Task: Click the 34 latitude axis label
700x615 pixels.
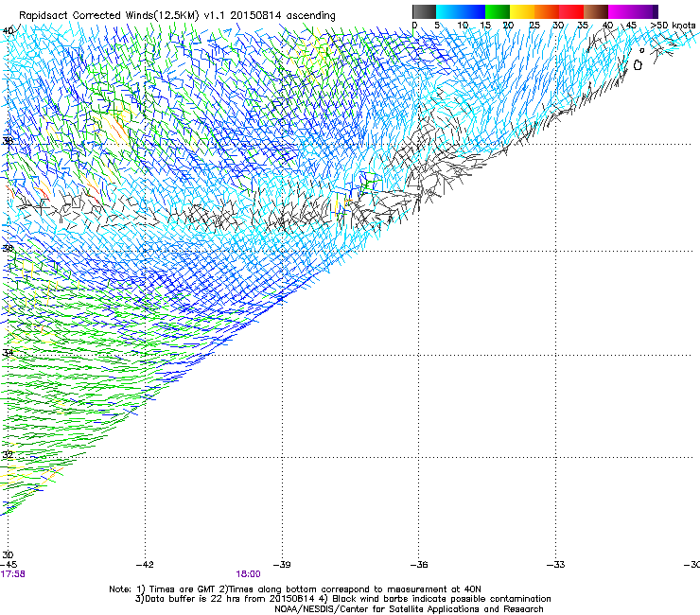Action: (x=8, y=353)
